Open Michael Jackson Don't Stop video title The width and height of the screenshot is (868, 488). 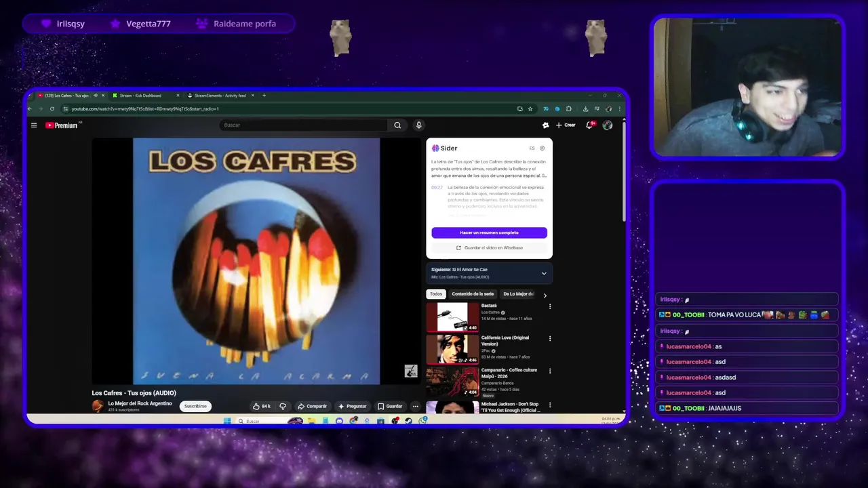511,407
